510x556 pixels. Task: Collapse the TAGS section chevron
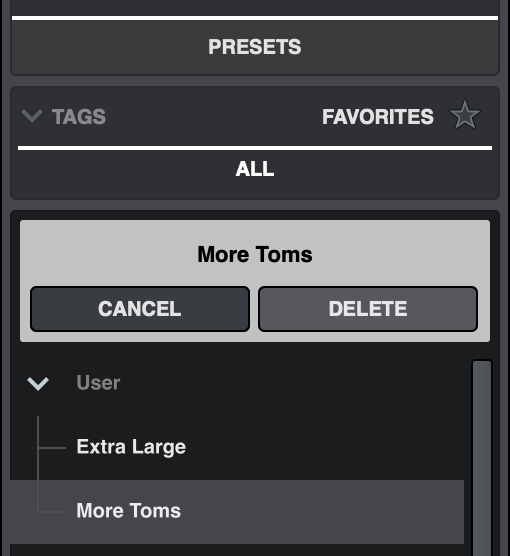(x=32, y=116)
